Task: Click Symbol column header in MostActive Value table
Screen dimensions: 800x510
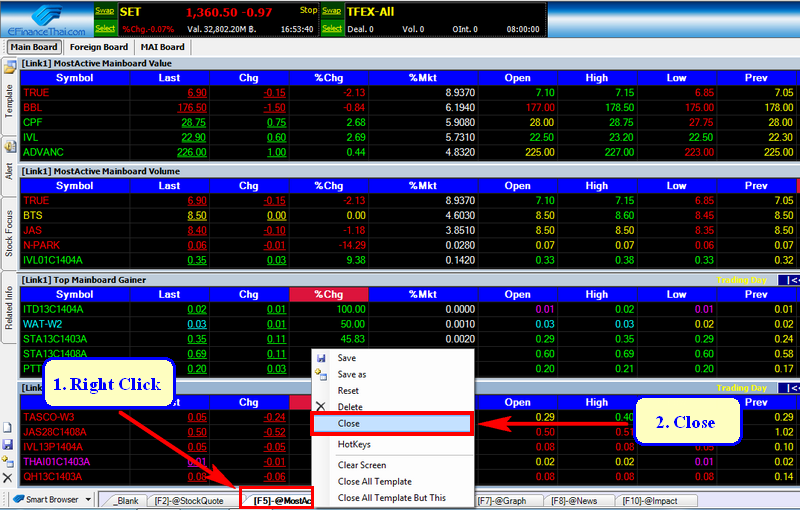Action: point(74,78)
